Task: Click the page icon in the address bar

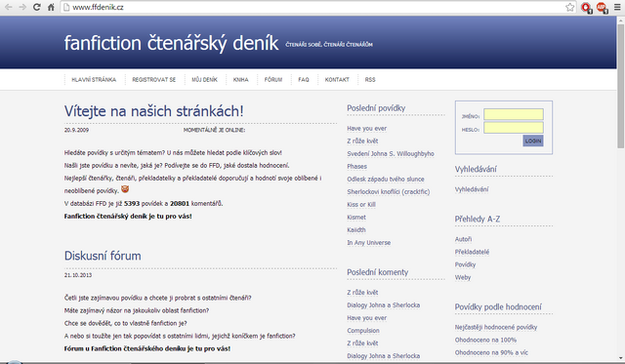Action: click(67, 7)
